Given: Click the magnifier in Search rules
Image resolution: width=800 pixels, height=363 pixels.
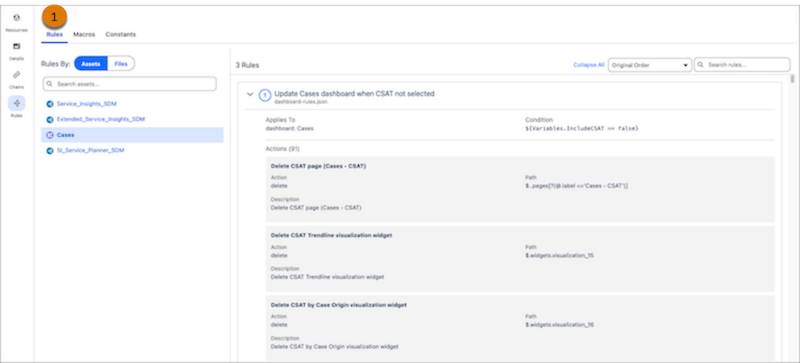Looking at the screenshot, I should click(x=701, y=65).
